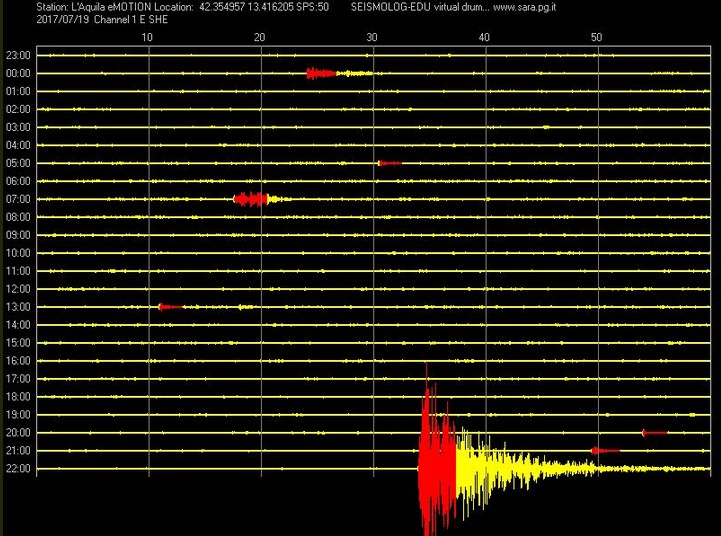Click the 10-minute axis label
This screenshot has height=536, width=721.
[147, 38]
